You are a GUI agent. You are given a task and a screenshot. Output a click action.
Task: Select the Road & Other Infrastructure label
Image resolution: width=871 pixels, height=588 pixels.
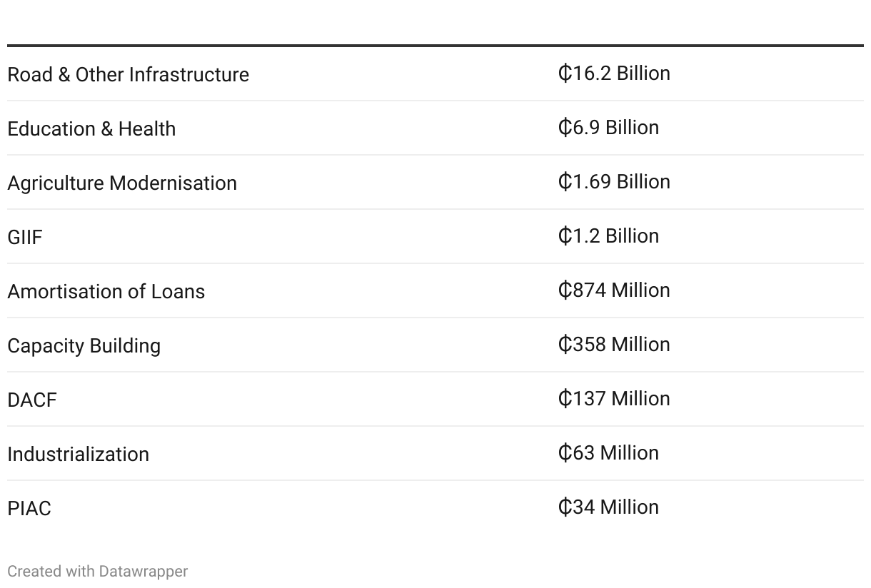click(129, 74)
